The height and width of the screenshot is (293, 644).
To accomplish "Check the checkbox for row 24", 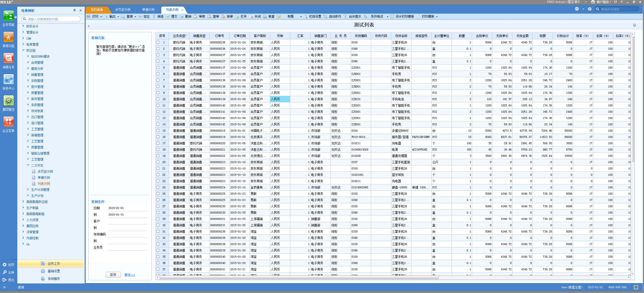I will [158, 187].
